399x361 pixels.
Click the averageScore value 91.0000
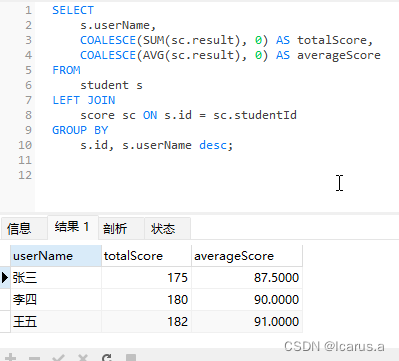[247, 322]
